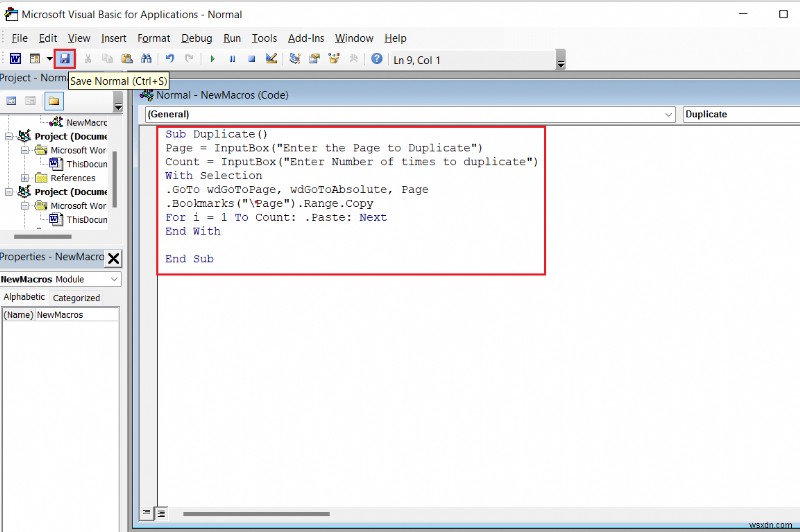Select the References folder in project tree
Image resolution: width=800 pixels, height=532 pixels.
(x=72, y=178)
